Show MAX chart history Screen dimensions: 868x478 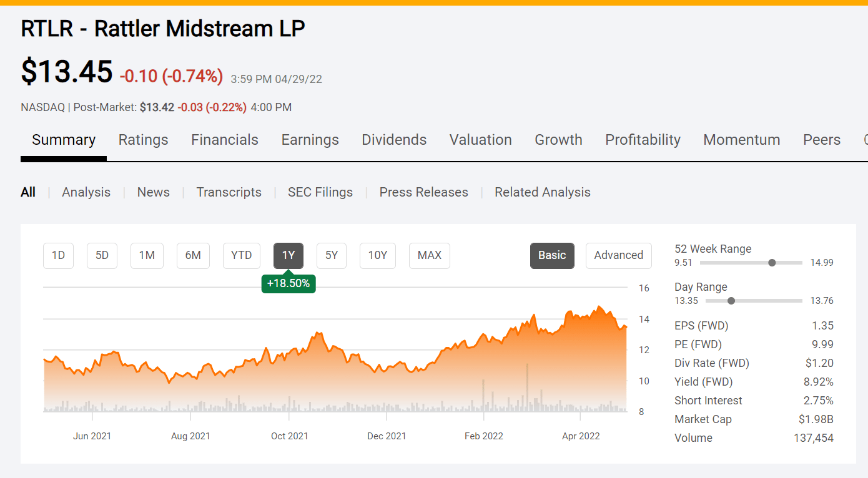[x=430, y=255]
